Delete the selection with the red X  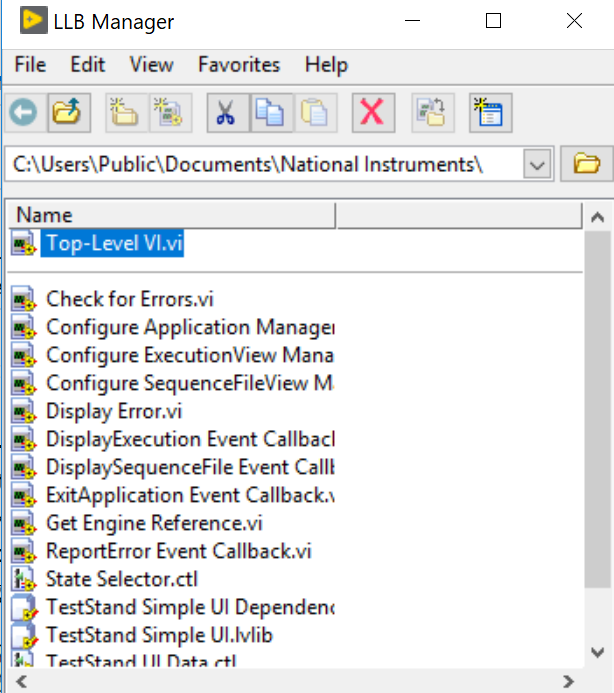pos(373,113)
